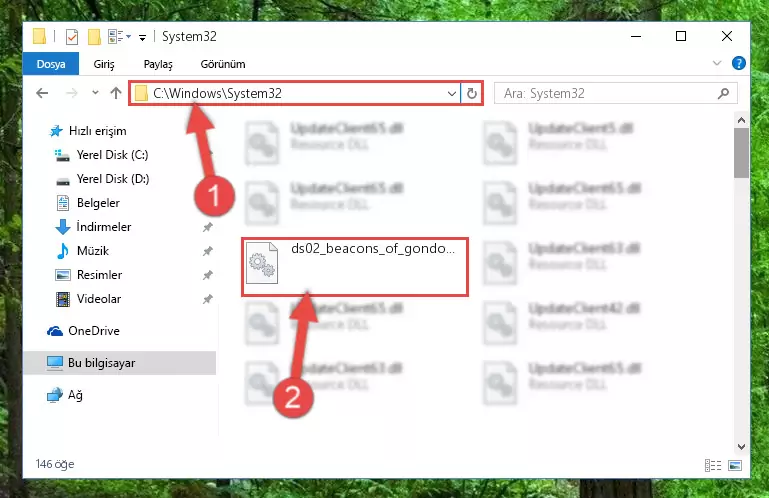
Task: Click the pin icon next to Müzik
Action: point(207,251)
